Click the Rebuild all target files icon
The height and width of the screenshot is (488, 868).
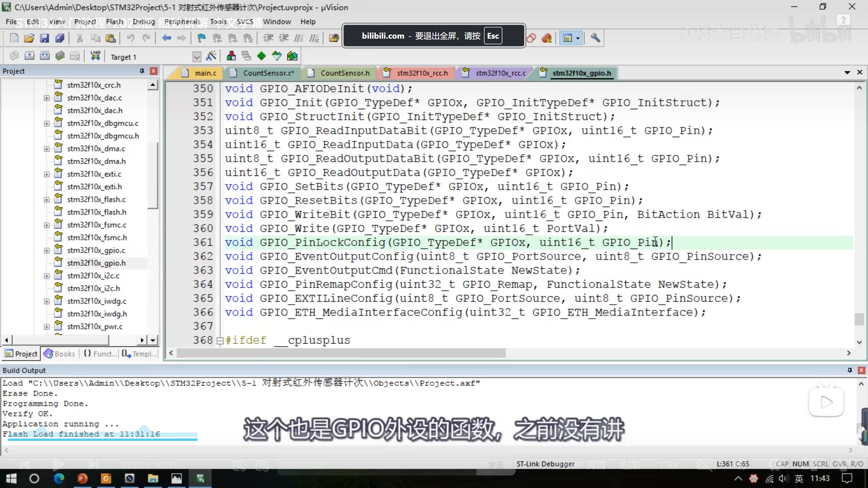click(x=45, y=56)
